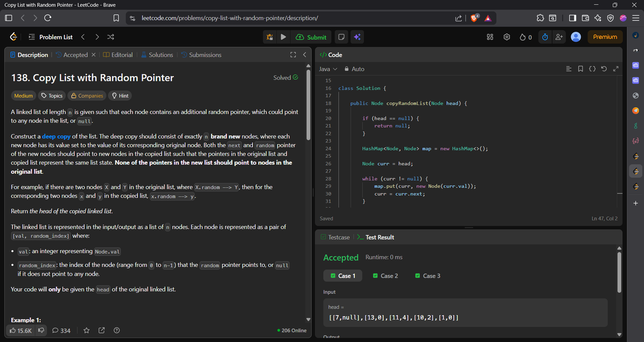Toggle the Auto lock setting

(x=354, y=69)
